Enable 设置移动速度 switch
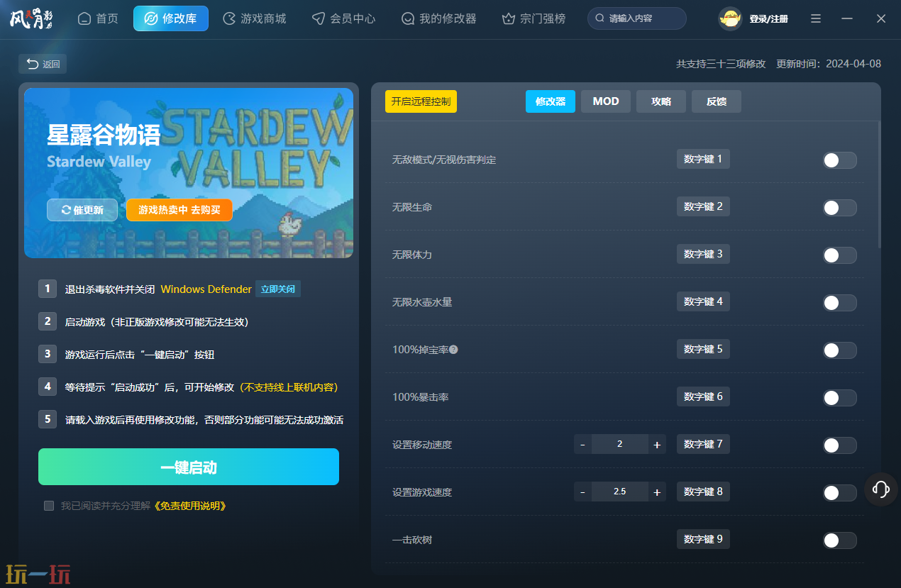901x588 pixels. (840, 445)
